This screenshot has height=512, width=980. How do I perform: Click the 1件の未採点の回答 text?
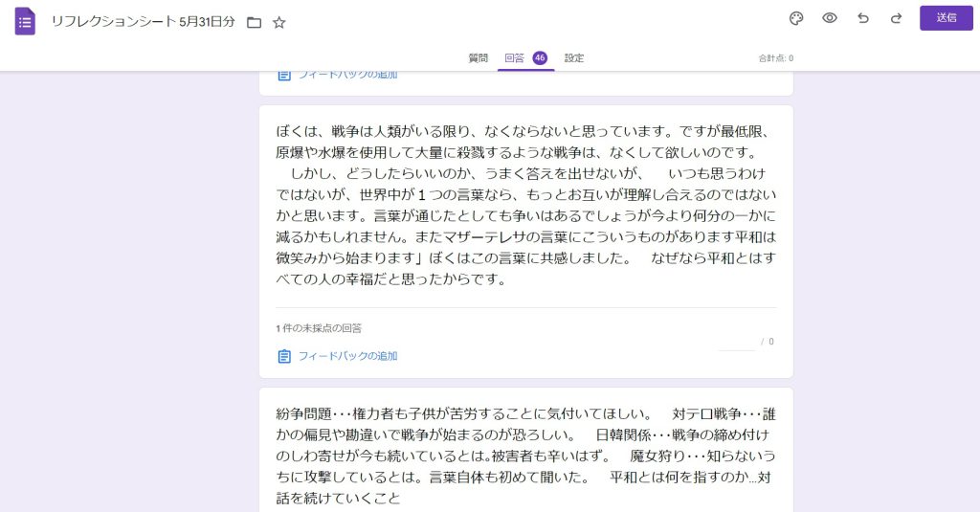click(x=319, y=328)
